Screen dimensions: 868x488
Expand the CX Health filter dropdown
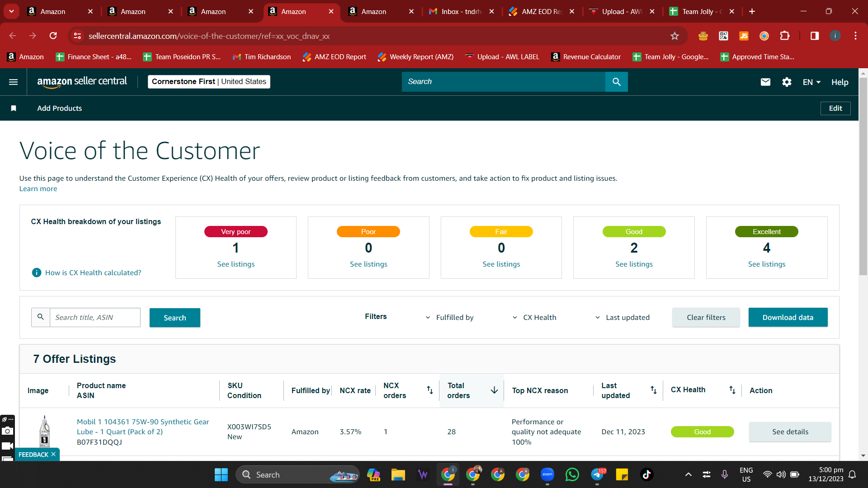coord(534,317)
